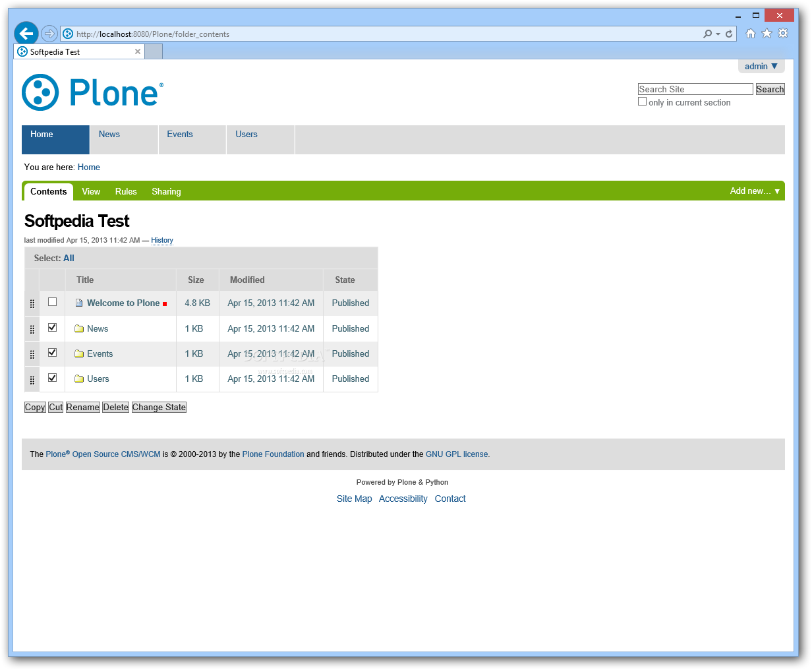This screenshot has height=670, width=812.
Task: Click Select All link
Action: click(x=69, y=258)
